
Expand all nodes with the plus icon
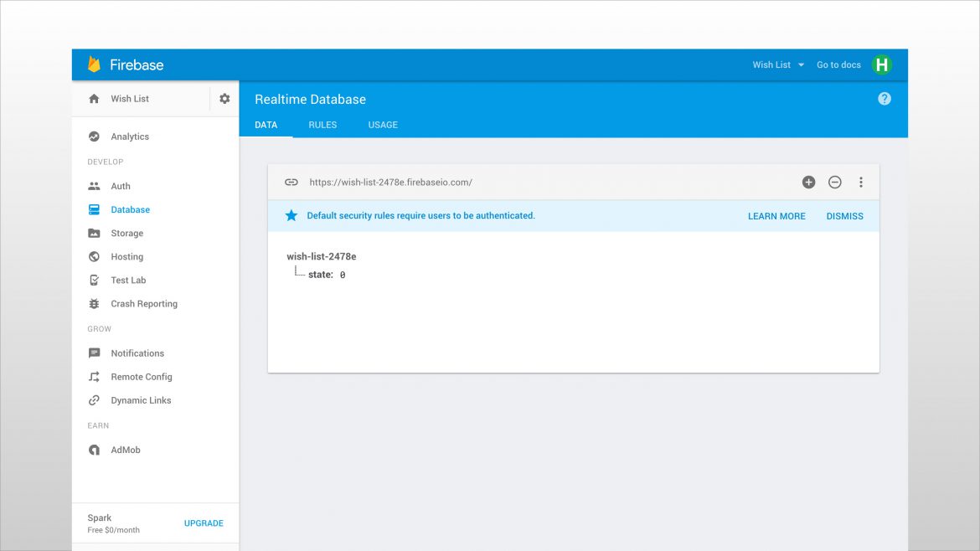point(809,183)
